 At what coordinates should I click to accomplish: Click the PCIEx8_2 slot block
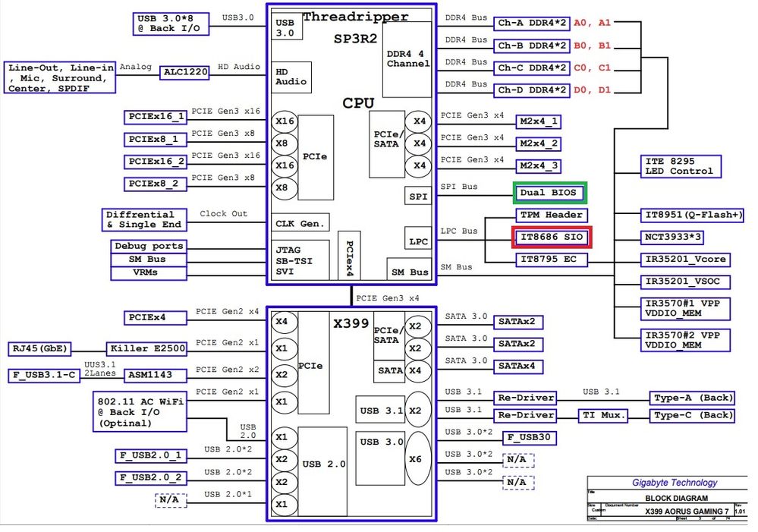(x=156, y=184)
